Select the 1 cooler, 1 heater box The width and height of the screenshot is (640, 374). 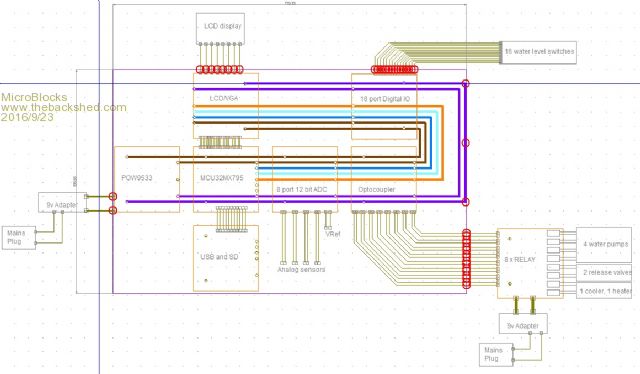[604, 291]
